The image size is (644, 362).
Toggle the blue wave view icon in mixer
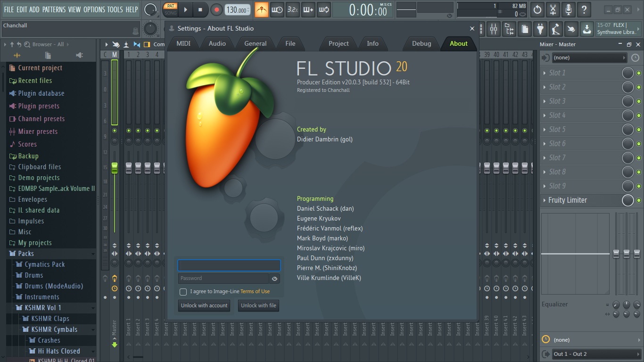(x=137, y=44)
